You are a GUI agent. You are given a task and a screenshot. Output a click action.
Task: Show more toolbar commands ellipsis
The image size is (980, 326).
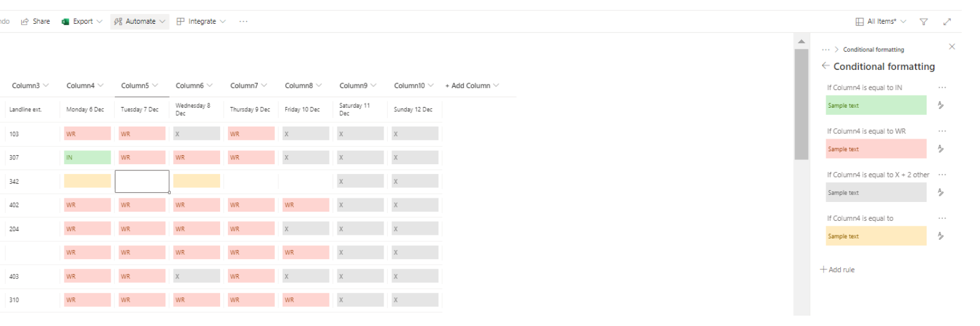point(243,21)
